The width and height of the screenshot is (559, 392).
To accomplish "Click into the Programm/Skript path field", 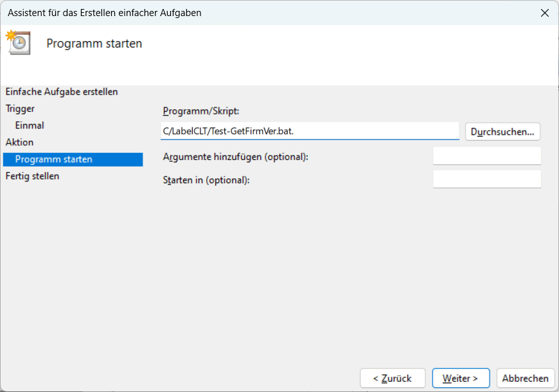I will 310,131.
